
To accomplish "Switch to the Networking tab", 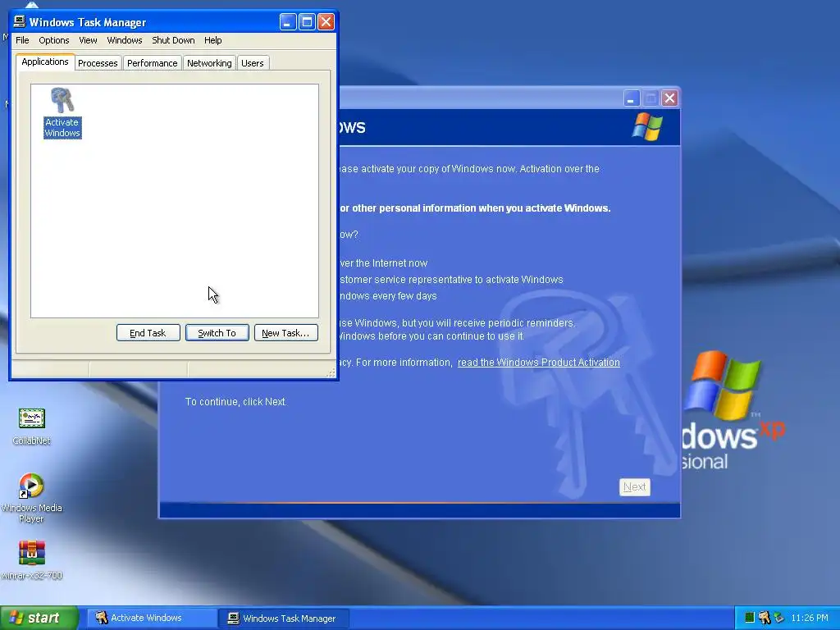I will click(209, 63).
